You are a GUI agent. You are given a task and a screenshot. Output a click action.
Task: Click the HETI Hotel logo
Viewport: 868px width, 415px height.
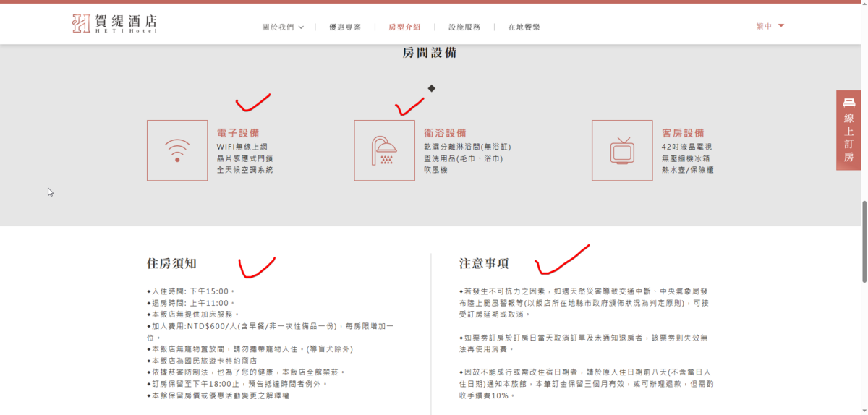click(x=114, y=24)
